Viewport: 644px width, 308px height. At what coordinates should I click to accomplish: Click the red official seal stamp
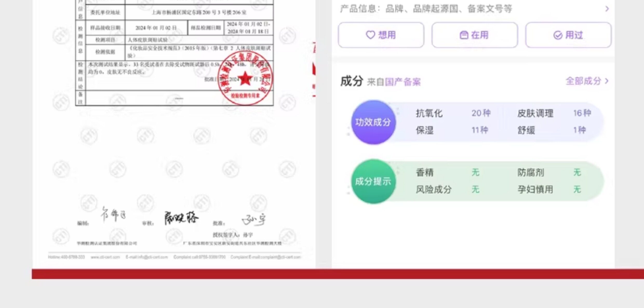245,79
